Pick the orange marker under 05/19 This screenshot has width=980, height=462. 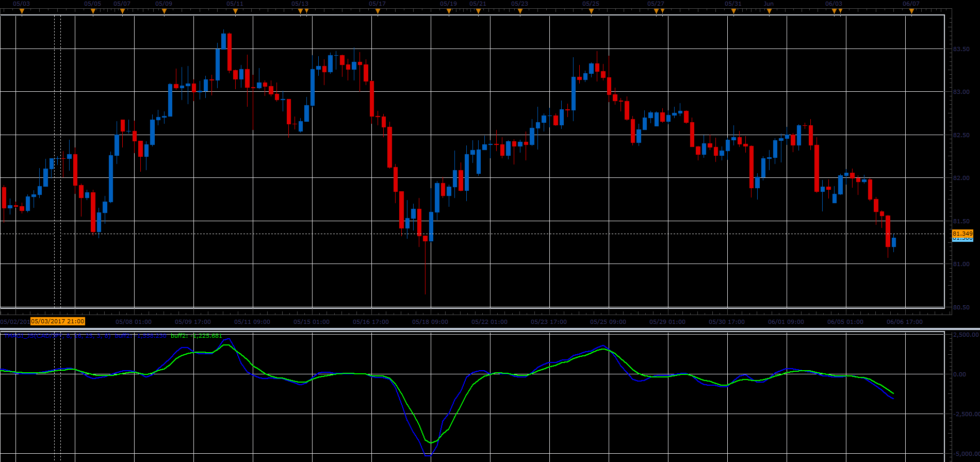point(449,11)
